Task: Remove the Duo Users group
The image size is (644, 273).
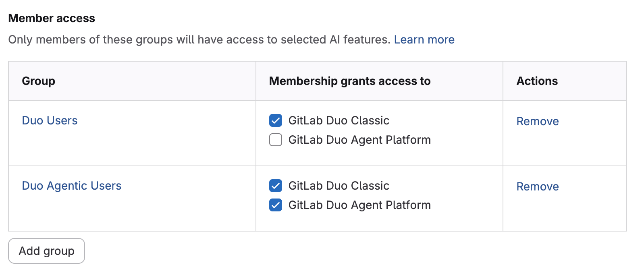Action: (537, 121)
